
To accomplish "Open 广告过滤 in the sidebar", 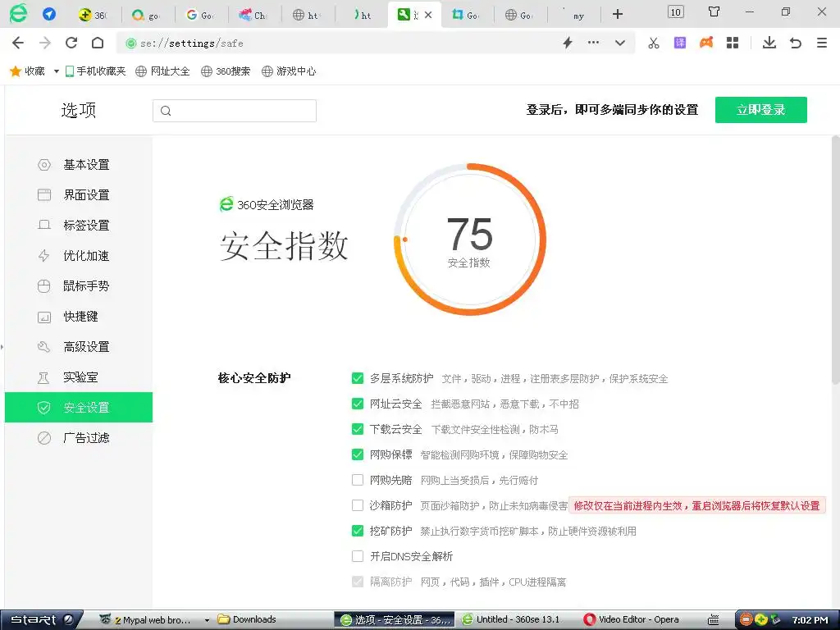I will click(x=79, y=438).
